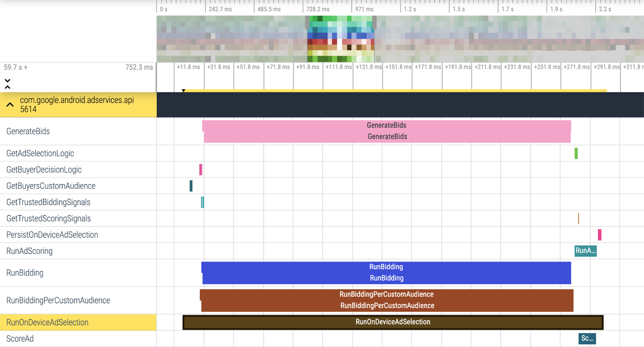Click the collapse-all tracks double chevron
644x347 pixels.
(7, 84)
